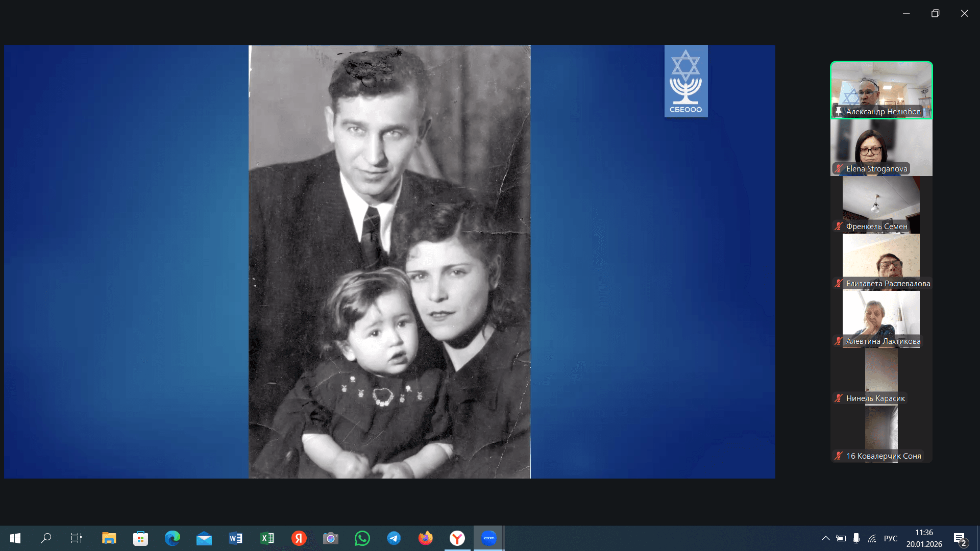980x551 pixels.
Task: Click muted mic icon beside Elena Stroganova
Action: tap(839, 168)
